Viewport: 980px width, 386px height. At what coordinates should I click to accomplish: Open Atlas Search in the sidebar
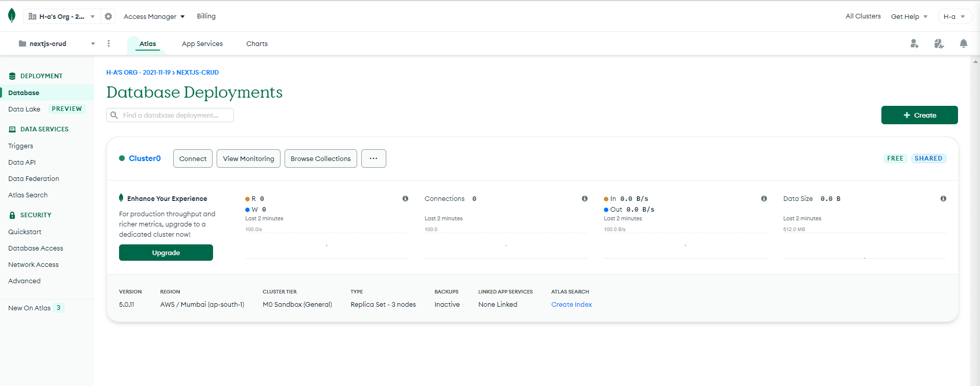click(28, 195)
